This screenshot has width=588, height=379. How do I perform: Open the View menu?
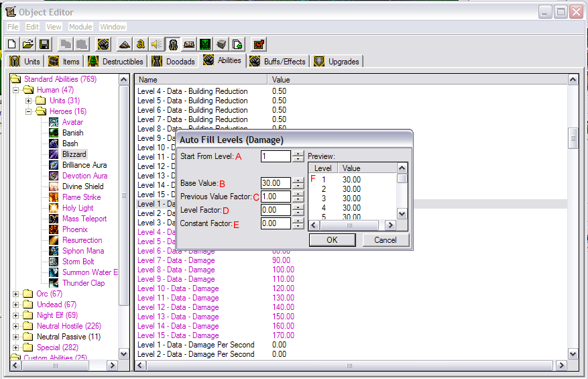pyautogui.click(x=54, y=27)
